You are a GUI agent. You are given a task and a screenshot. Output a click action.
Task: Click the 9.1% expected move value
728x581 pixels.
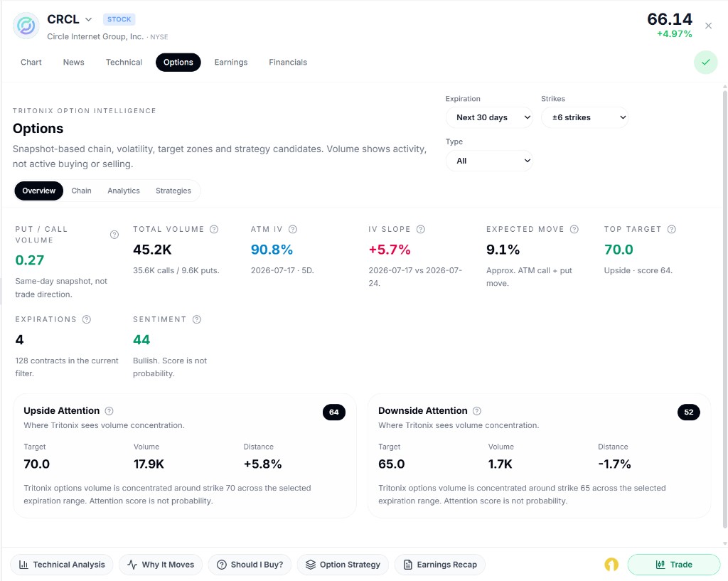coord(503,250)
